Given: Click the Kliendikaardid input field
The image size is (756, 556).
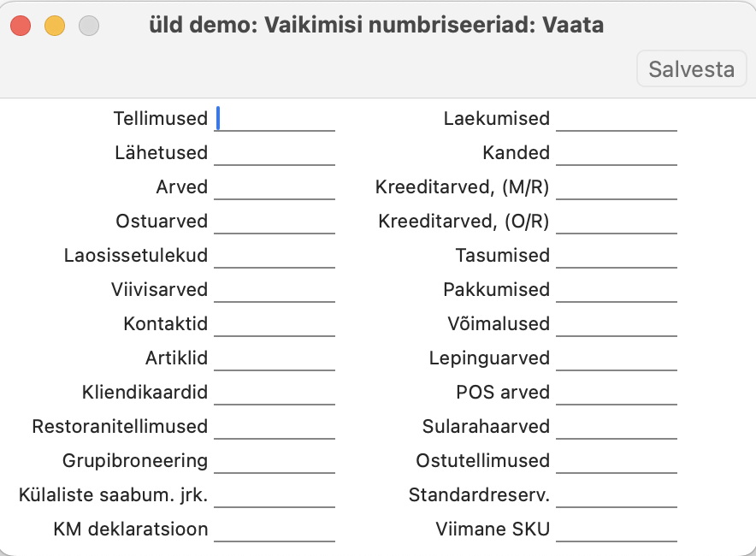Looking at the screenshot, I should coord(275,393).
